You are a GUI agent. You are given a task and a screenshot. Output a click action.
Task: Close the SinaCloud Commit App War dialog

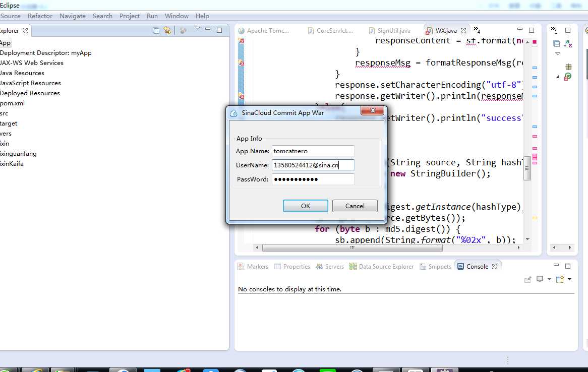point(372,110)
